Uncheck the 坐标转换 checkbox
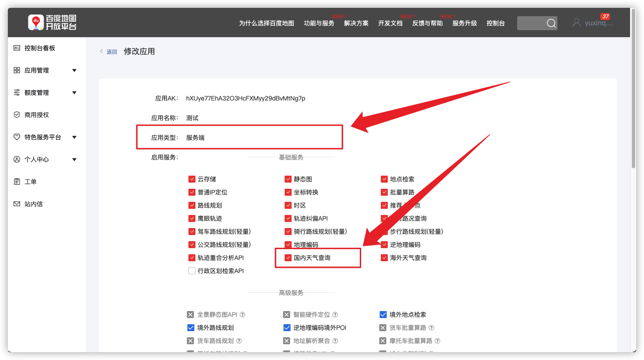644x360 pixels. pos(288,192)
